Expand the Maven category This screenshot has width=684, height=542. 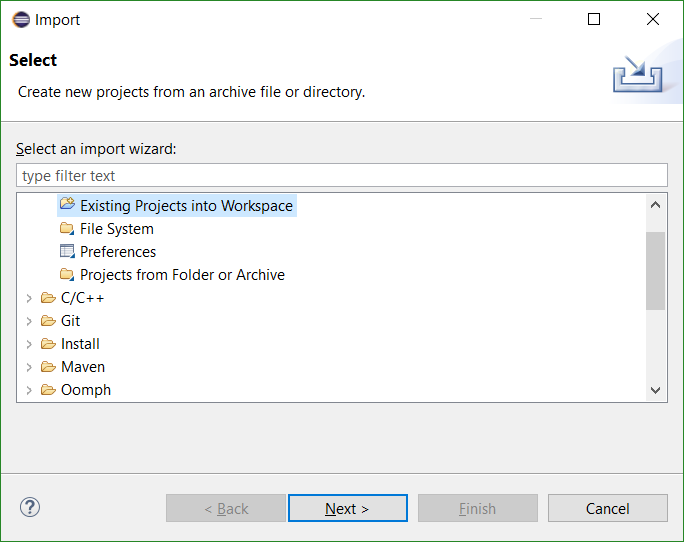[x=29, y=367]
